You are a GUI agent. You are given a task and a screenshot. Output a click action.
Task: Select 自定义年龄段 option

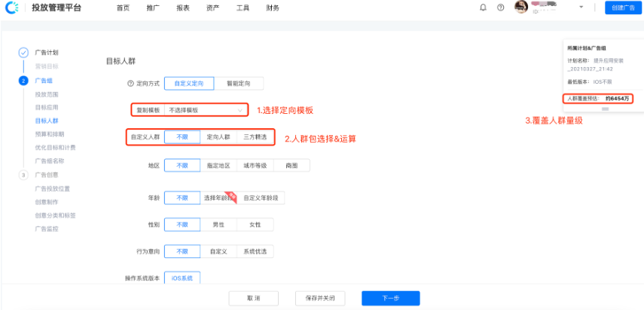[261, 198]
